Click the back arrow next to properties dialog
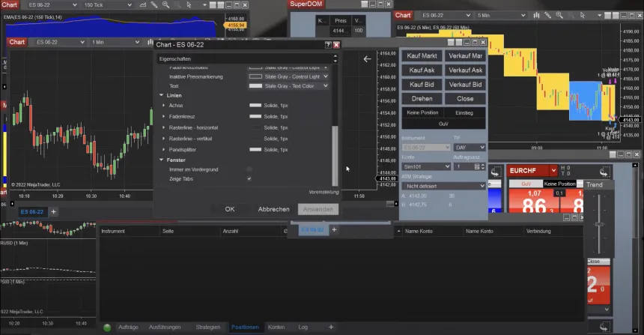 click(x=368, y=58)
